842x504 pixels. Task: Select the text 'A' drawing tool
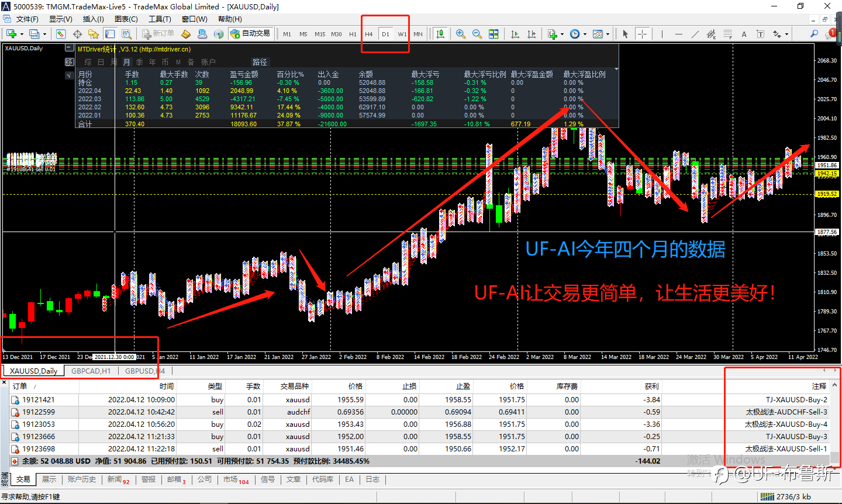pos(744,34)
